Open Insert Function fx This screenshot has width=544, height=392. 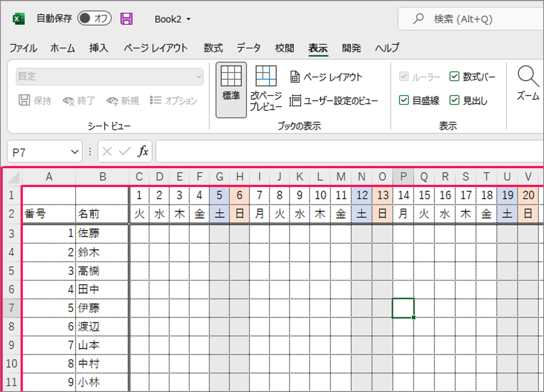(143, 151)
